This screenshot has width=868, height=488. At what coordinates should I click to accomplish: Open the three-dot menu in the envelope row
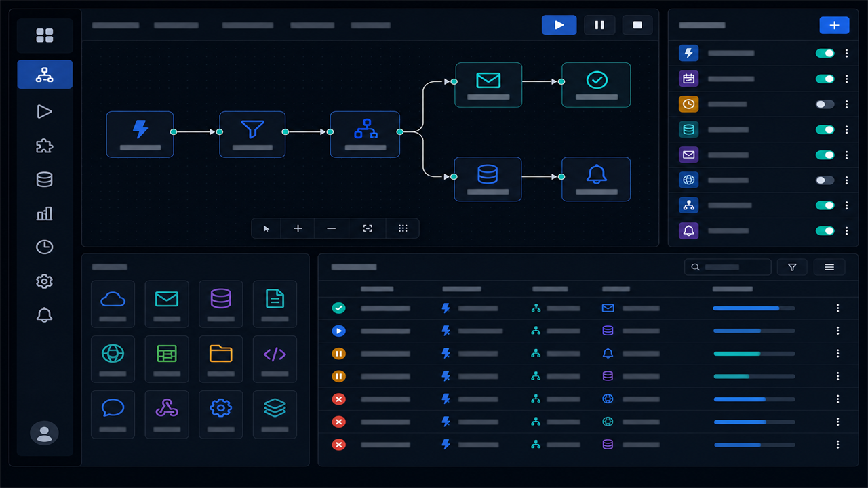click(846, 155)
